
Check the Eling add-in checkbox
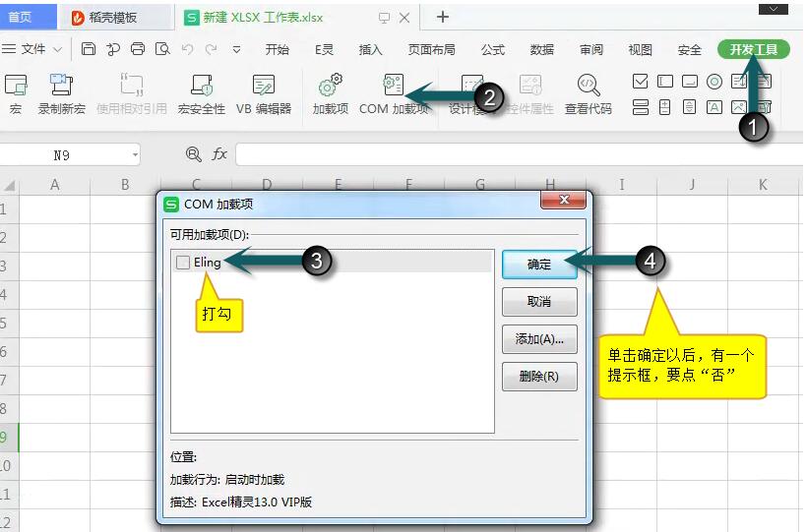tap(183, 263)
